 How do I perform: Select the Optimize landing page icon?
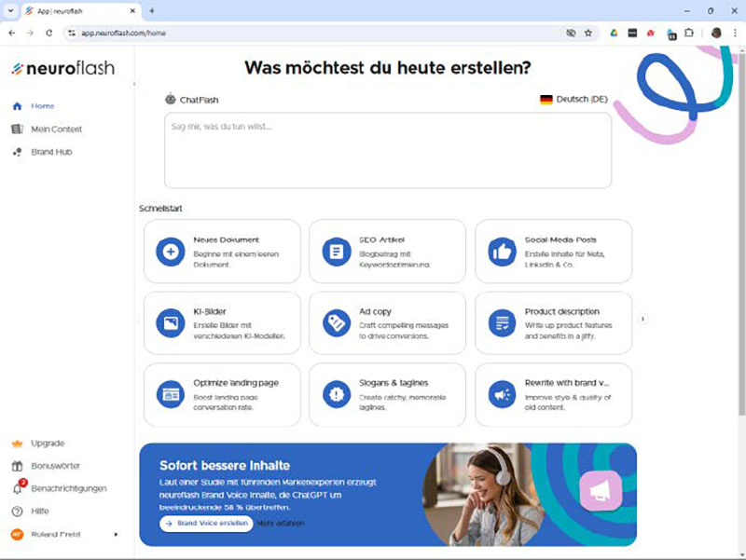(171, 394)
